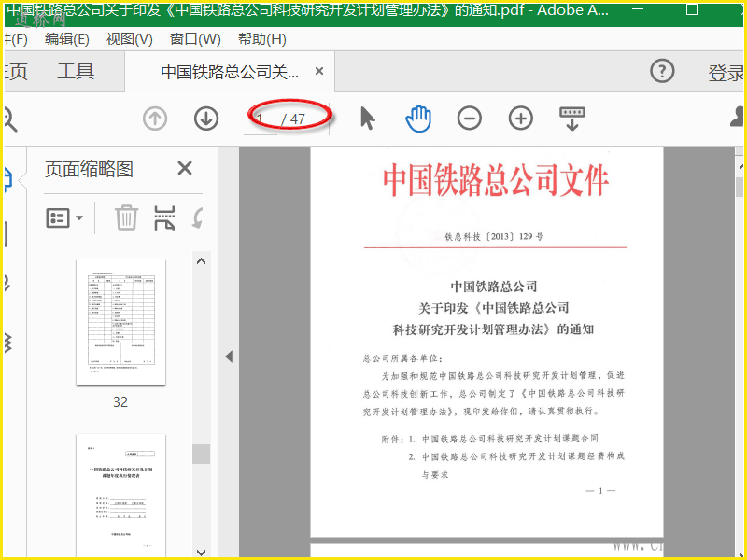This screenshot has width=747, height=560.
Task: Click the thumbnail panel scrollbar handle
Action: [x=201, y=454]
